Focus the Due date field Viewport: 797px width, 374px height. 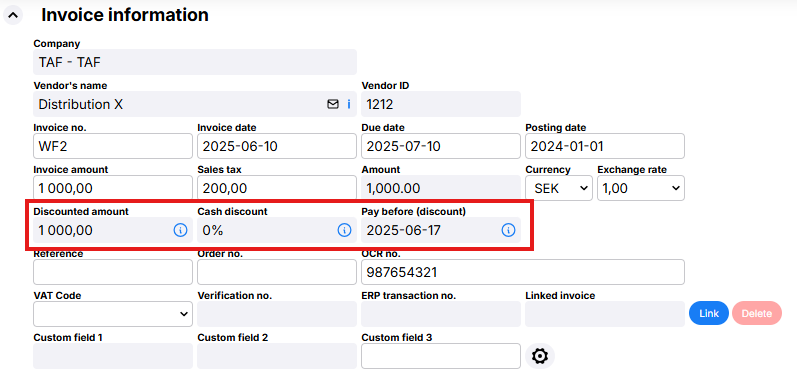click(x=441, y=146)
